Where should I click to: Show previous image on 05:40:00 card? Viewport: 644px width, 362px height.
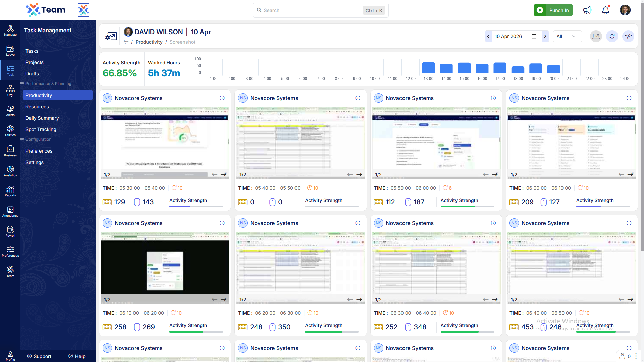point(350,174)
